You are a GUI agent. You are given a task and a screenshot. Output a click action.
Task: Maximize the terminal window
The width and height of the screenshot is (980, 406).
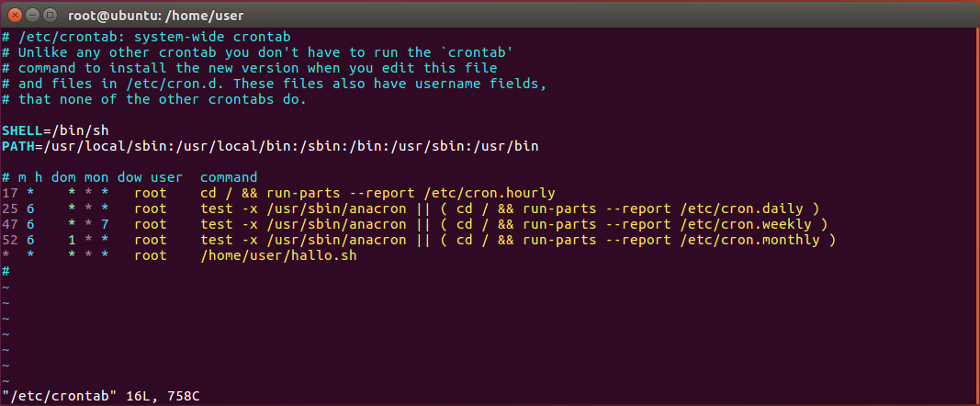(x=51, y=15)
